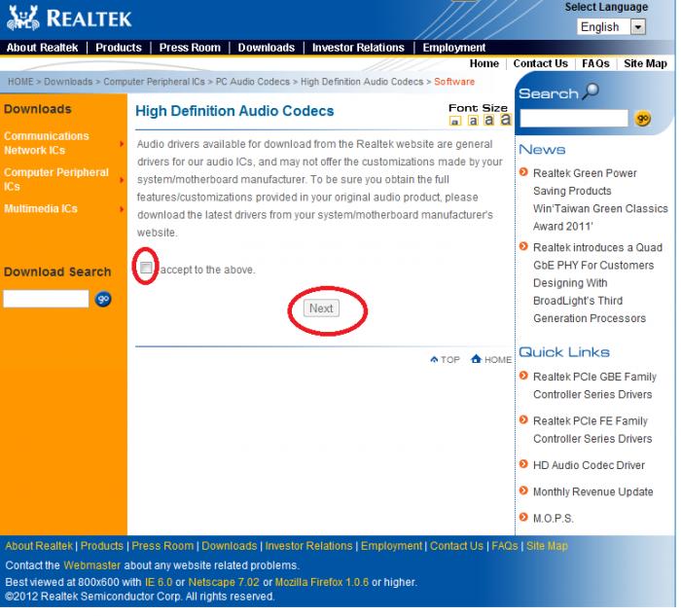This screenshot has width=681, height=616.
Task: Open About Realtek menu
Action: point(42,48)
